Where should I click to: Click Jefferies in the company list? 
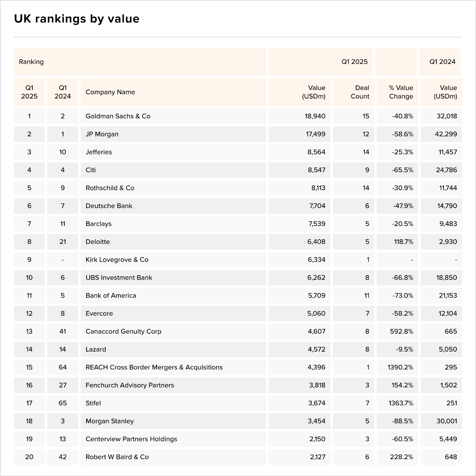[99, 152]
